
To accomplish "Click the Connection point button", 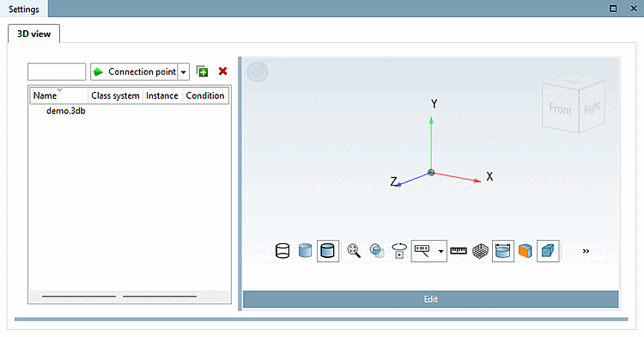I will (x=134, y=72).
